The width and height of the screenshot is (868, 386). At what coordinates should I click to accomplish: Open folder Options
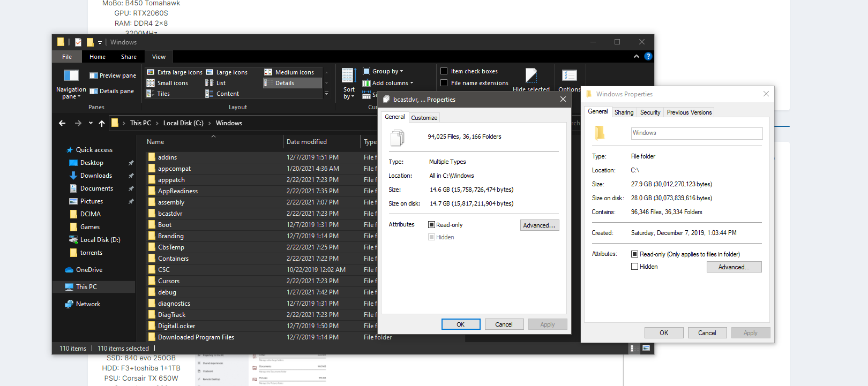click(x=570, y=80)
